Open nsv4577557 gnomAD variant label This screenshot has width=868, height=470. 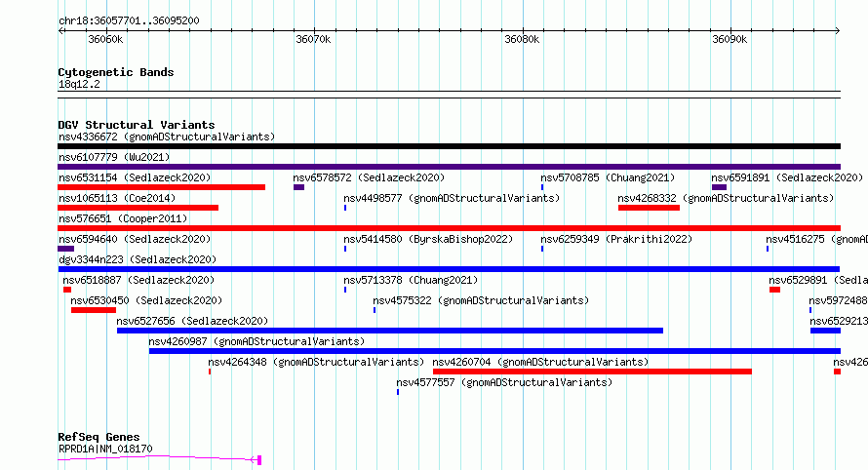504,382
